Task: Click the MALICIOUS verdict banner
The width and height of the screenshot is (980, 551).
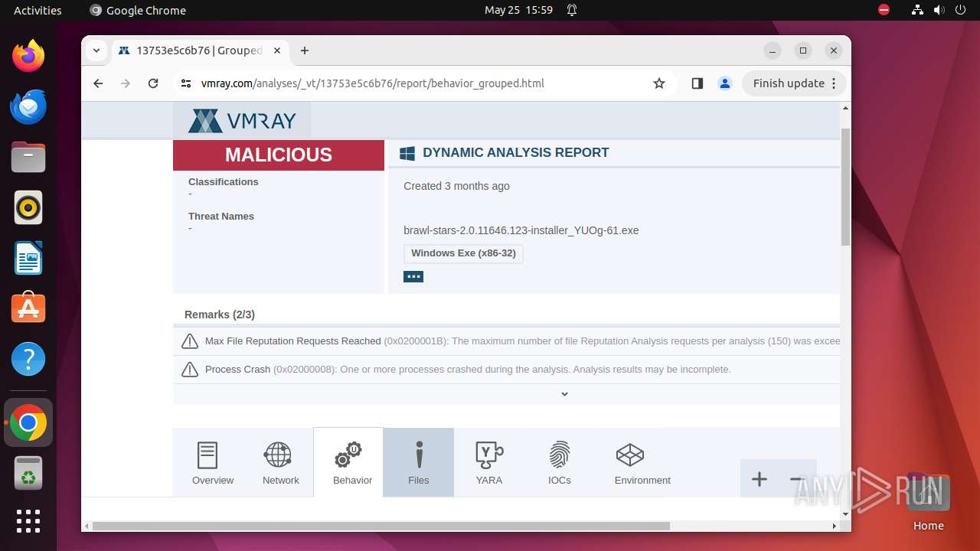Action: tap(279, 155)
